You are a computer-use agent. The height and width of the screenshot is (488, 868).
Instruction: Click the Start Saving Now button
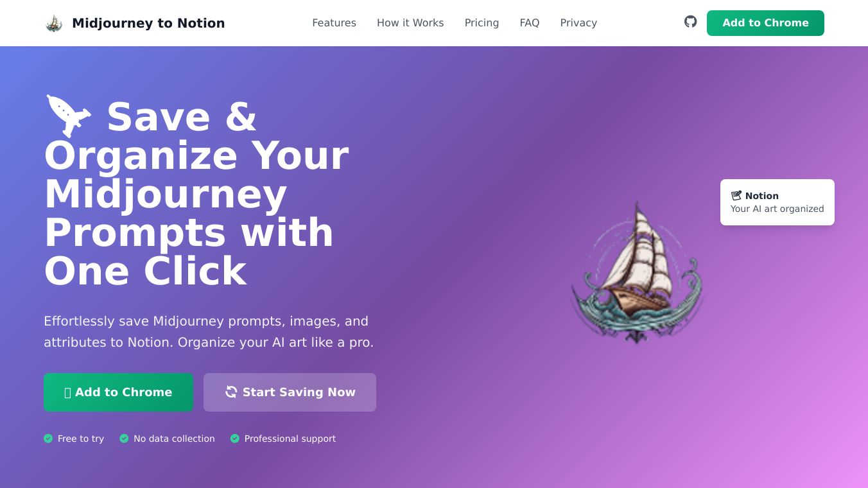pos(290,392)
